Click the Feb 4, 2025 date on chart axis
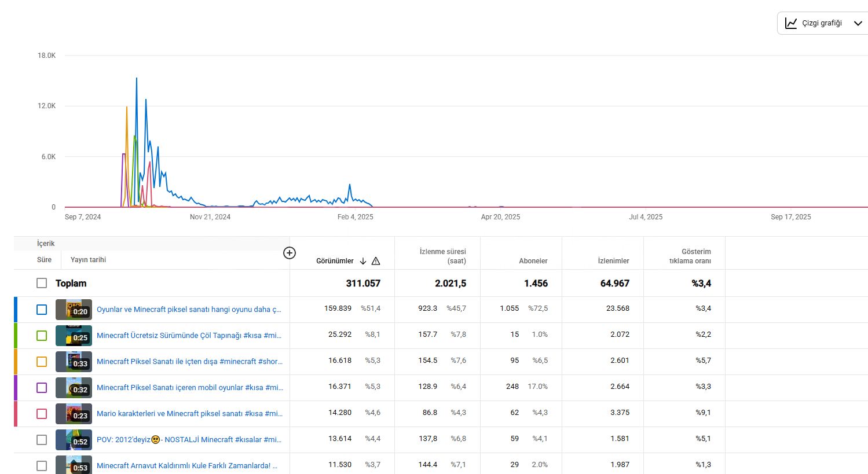The image size is (868, 474). pyautogui.click(x=355, y=217)
